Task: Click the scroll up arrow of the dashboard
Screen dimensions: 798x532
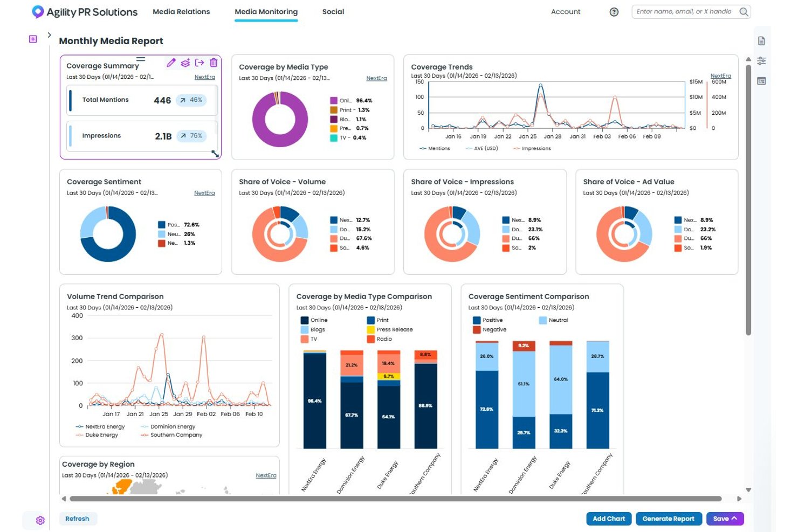Action: [748, 59]
